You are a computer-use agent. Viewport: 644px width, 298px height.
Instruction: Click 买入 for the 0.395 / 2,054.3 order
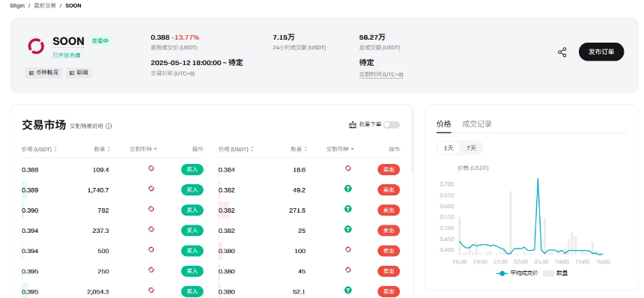tap(192, 291)
